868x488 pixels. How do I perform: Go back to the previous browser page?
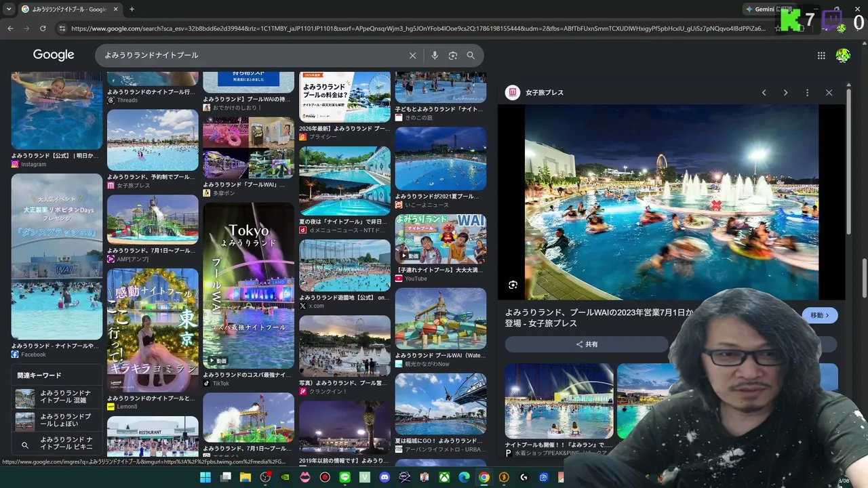tap(10, 28)
